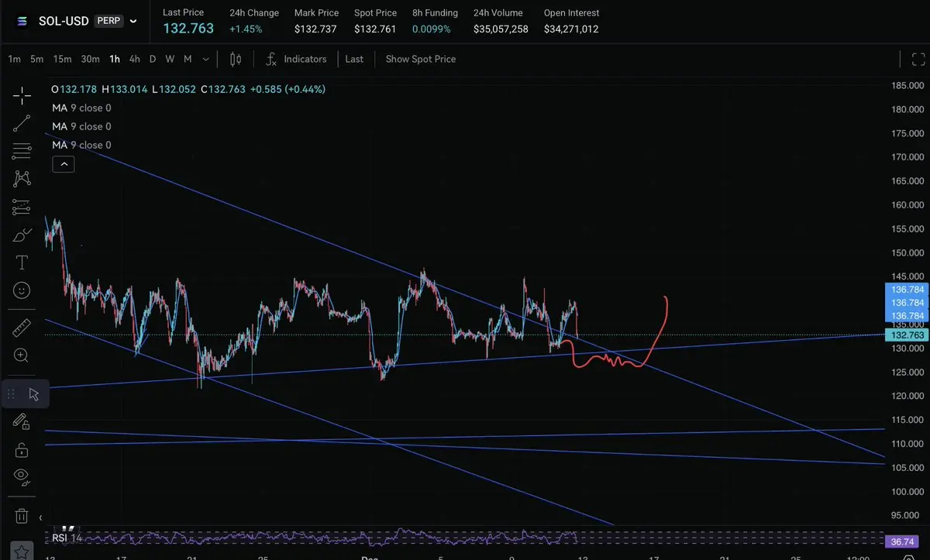Click the 24h Volume $35,057,258

click(x=501, y=29)
